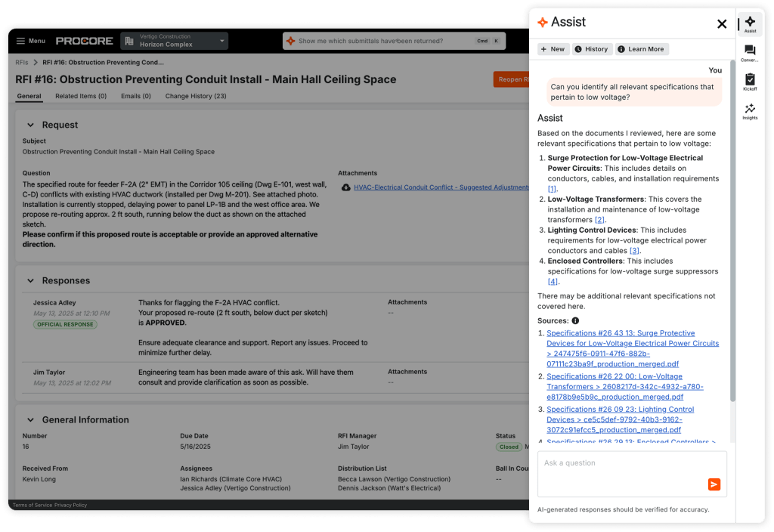
Task: Click the Privacy Policy link
Action: pyautogui.click(x=70, y=506)
